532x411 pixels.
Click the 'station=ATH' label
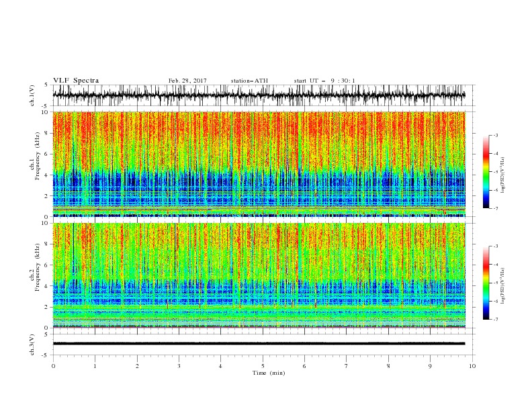click(x=249, y=81)
